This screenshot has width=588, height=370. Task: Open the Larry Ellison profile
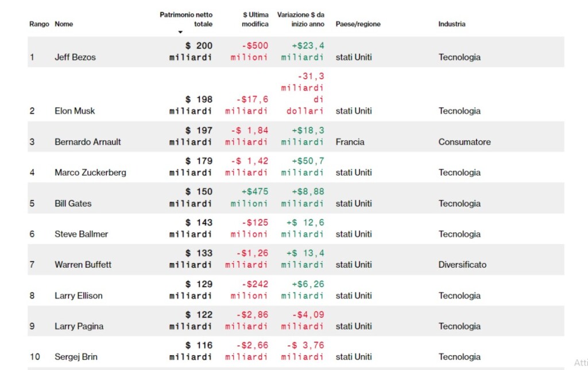[x=78, y=296]
